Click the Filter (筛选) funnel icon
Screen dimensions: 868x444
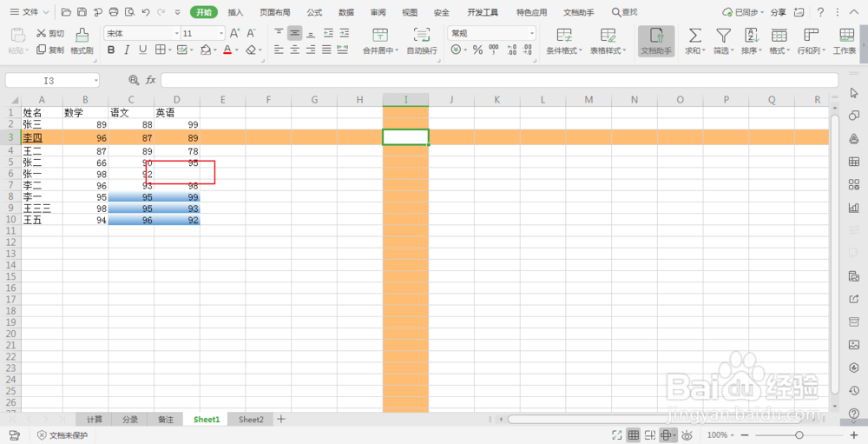(723, 36)
